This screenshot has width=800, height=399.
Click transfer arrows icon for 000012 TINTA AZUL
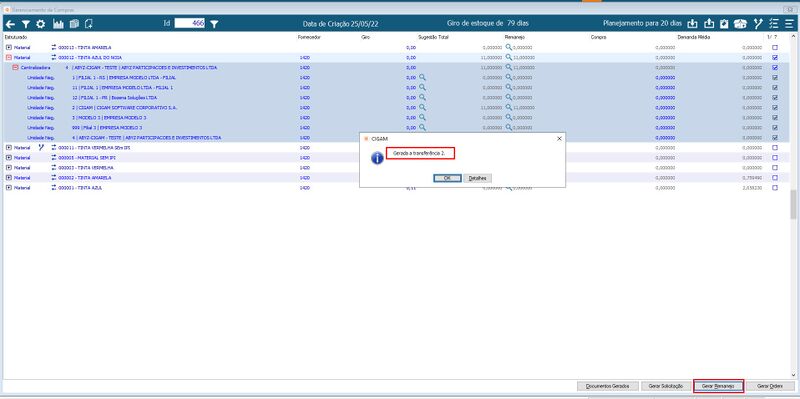[54, 58]
